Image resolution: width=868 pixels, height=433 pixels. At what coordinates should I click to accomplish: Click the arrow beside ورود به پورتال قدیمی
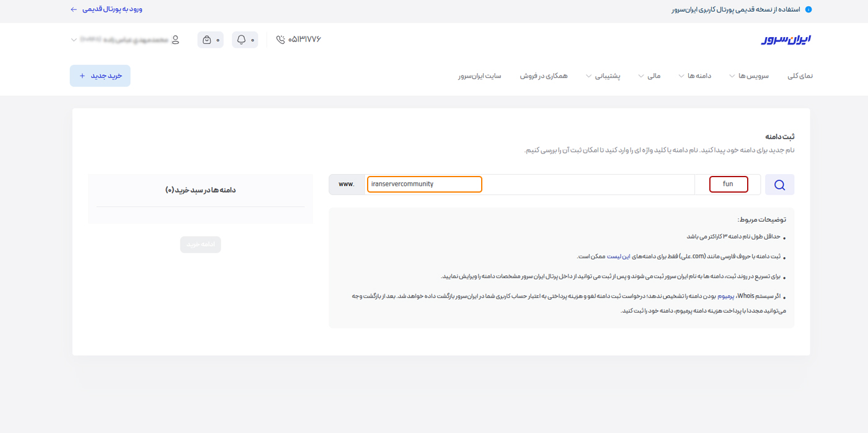pyautogui.click(x=74, y=9)
